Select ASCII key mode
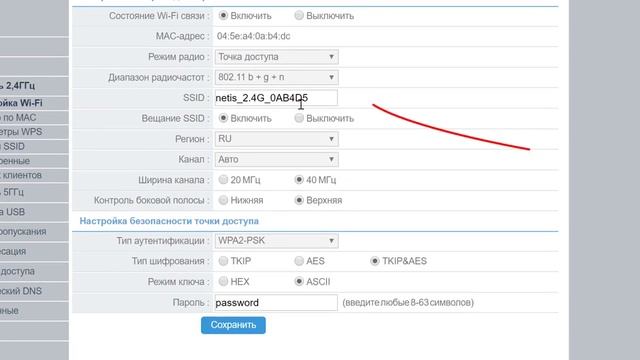This screenshot has height=360, width=640. point(299,281)
